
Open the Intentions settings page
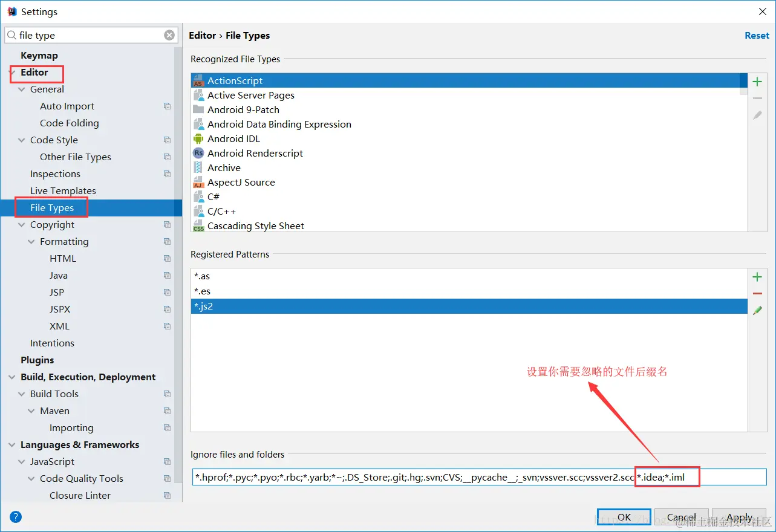point(52,343)
